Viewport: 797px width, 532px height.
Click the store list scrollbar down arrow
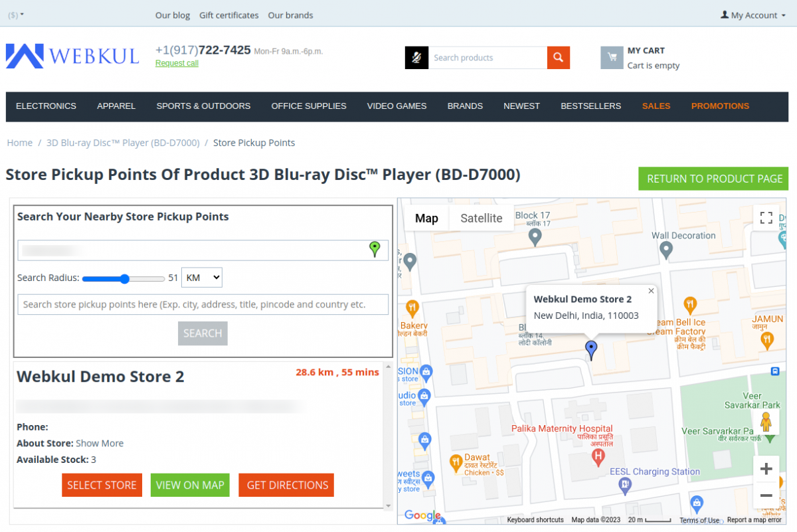(x=389, y=505)
